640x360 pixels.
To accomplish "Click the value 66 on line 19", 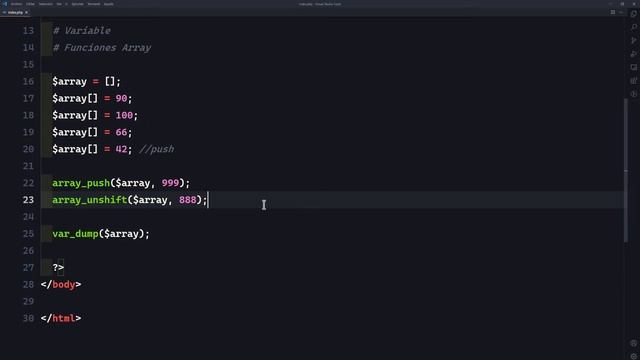I will (x=121, y=132).
